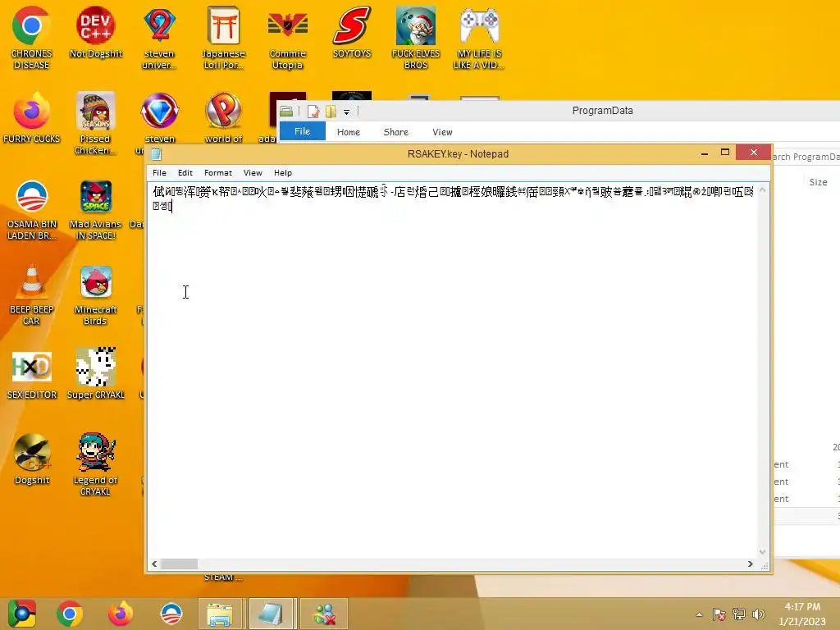Select the BEEP BEEP CAR VLC icon
840x630 pixels.
pyautogui.click(x=31, y=294)
